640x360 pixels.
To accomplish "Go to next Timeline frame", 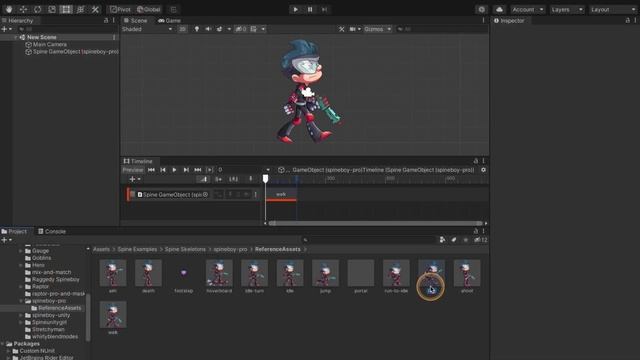I will [186, 170].
